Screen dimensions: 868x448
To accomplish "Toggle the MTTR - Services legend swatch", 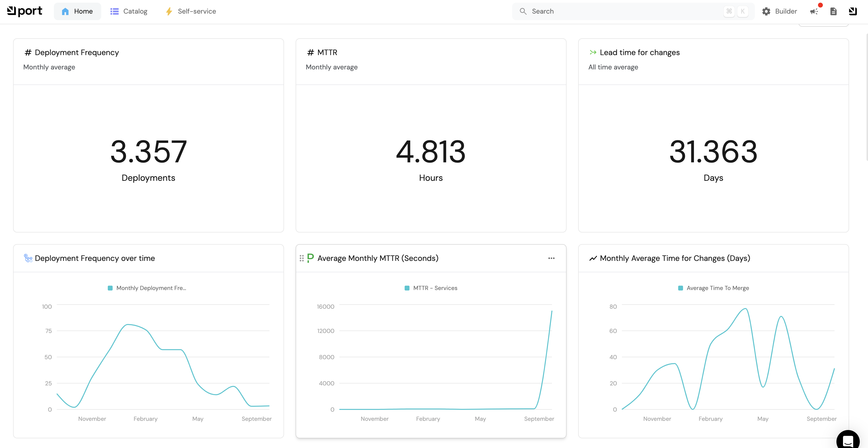I will pyautogui.click(x=407, y=288).
